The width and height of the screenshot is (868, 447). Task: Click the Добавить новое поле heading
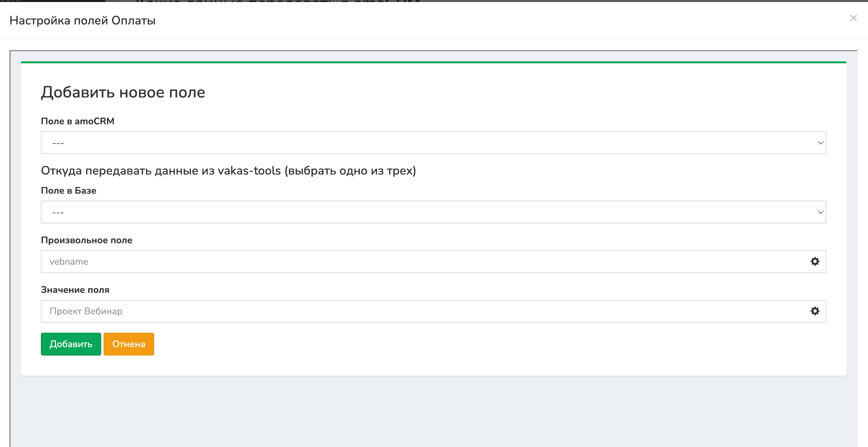pos(123,92)
